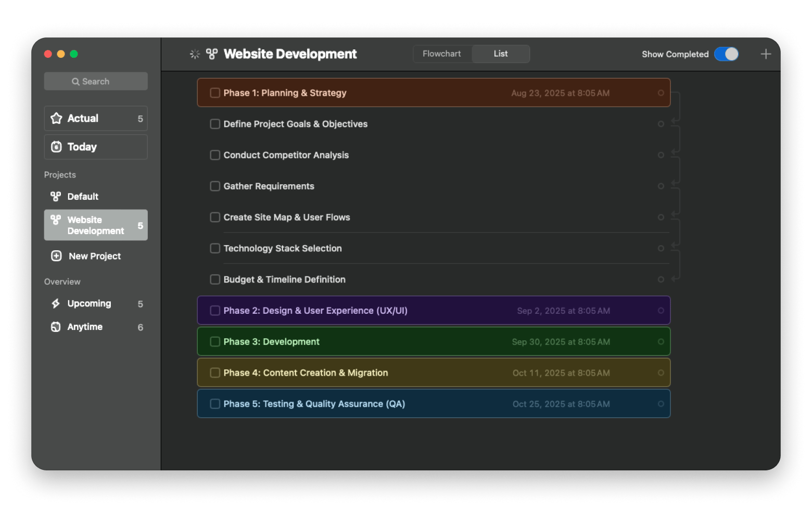Check off Phase 1: Planning & Strategy

215,93
